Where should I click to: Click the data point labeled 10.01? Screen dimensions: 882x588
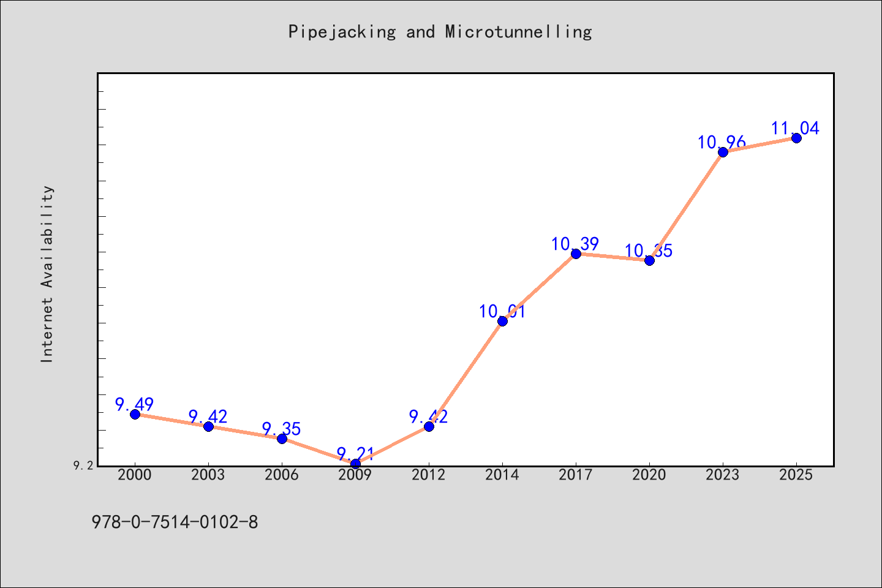tap(502, 321)
